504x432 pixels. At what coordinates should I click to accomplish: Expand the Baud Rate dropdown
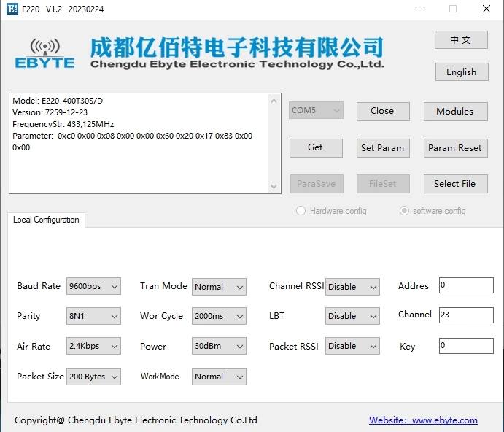coord(93,286)
